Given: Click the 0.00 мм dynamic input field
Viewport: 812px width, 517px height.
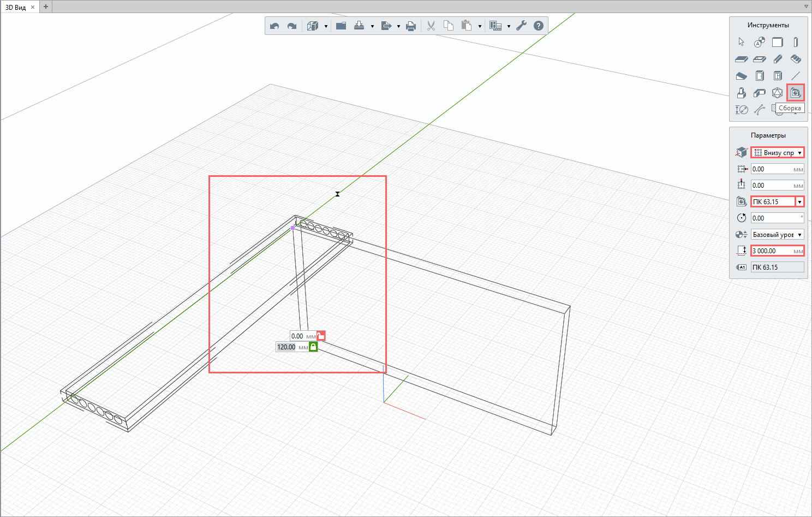Looking at the screenshot, I should (303, 336).
